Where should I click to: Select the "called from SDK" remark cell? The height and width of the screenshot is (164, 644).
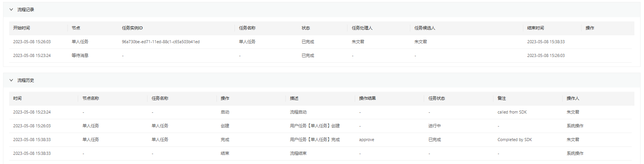512,112
